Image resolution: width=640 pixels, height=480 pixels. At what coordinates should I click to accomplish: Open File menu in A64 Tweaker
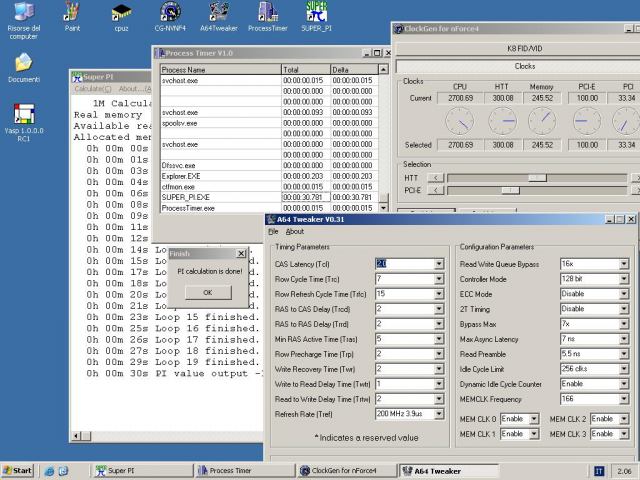[x=273, y=232]
